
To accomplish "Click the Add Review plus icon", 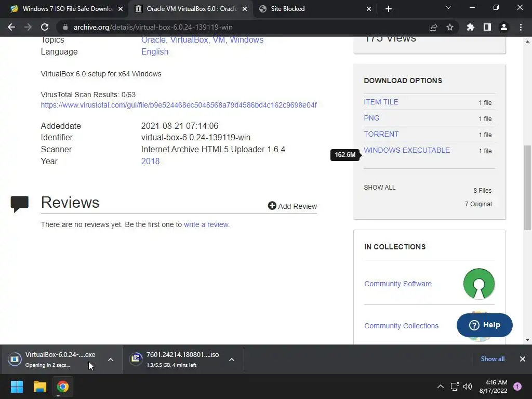I will pos(272,206).
